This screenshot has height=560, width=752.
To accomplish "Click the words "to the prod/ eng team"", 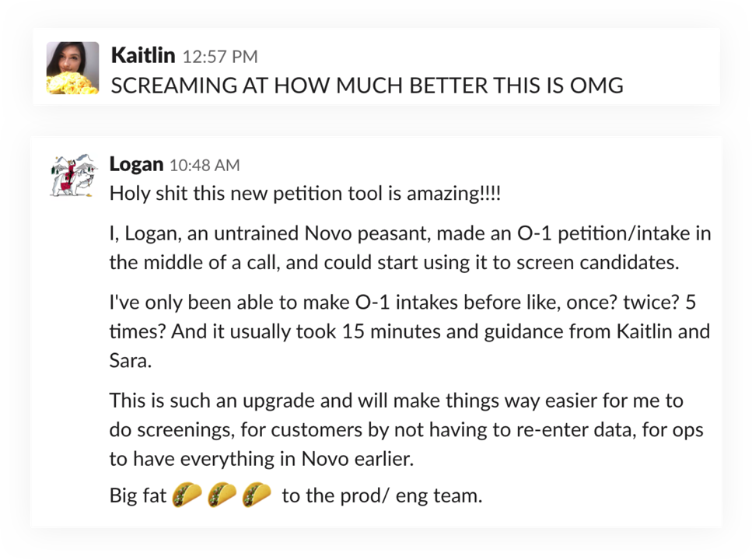I will tap(382, 495).
